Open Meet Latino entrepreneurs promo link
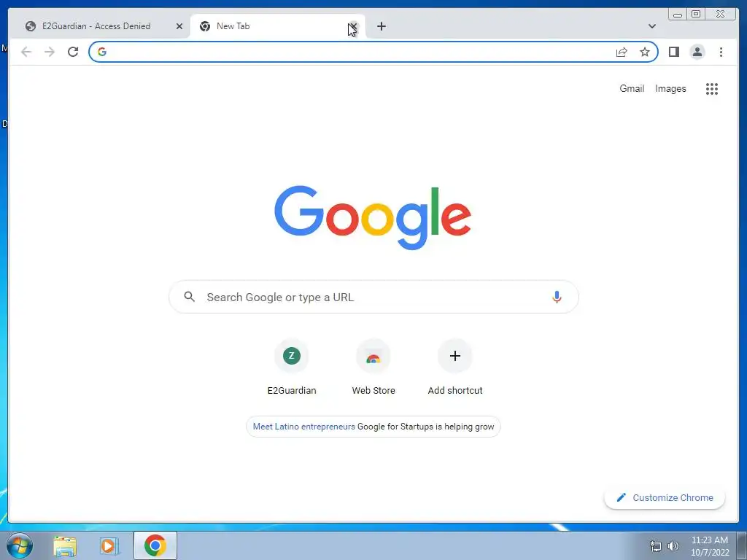The width and height of the screenshot is (747, 560). point(303,427)
